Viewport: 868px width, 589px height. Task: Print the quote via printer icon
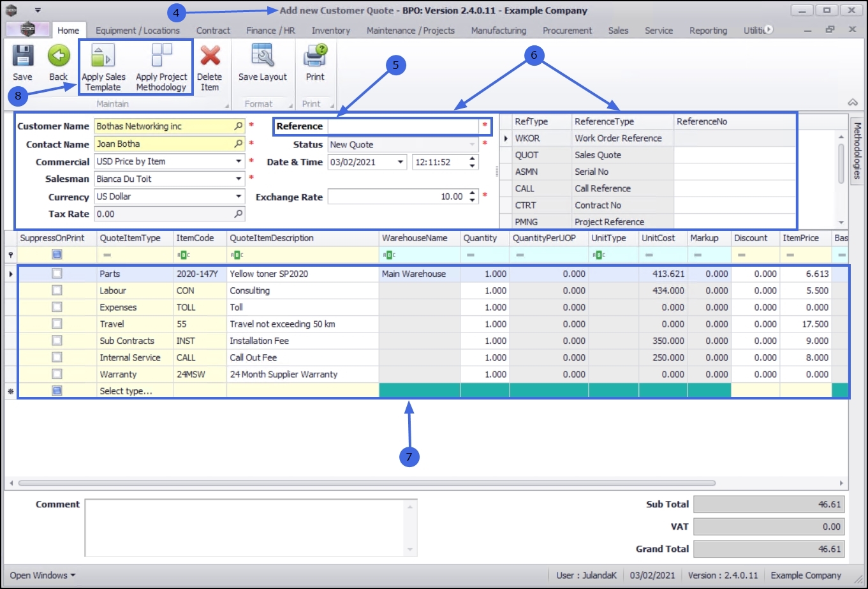pos(315,57)
